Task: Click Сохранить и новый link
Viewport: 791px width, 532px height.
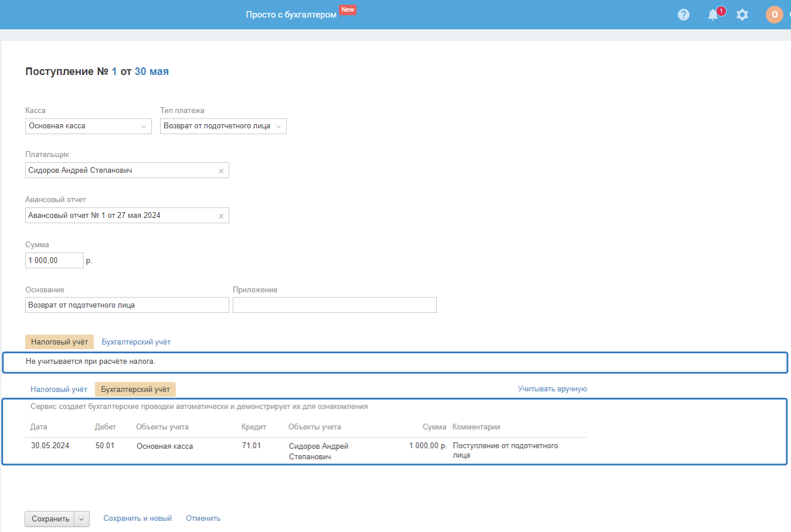Action: click(137, 519)
